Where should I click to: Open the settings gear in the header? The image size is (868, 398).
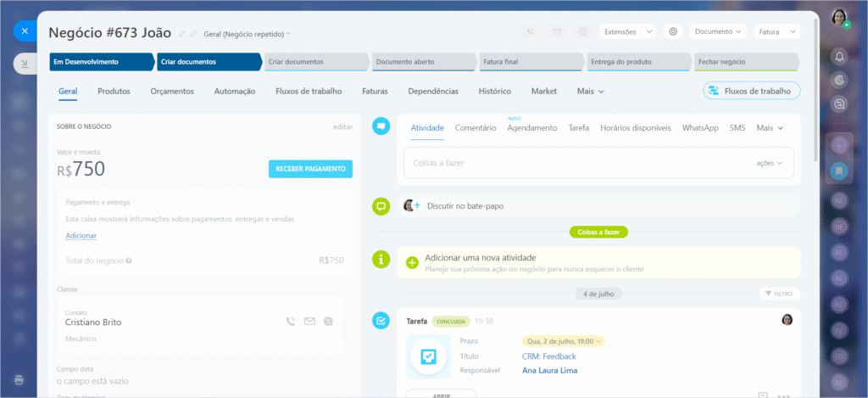(x=673, y=31)
